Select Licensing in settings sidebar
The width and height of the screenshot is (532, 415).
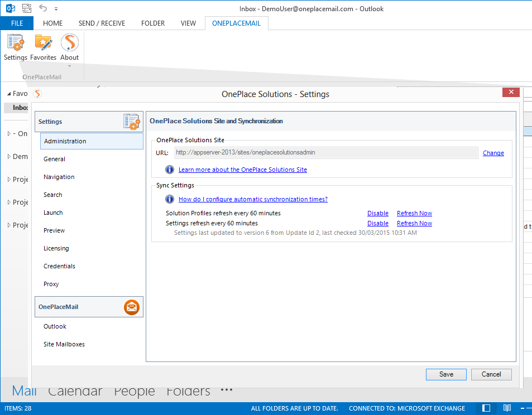pos(56,248)
